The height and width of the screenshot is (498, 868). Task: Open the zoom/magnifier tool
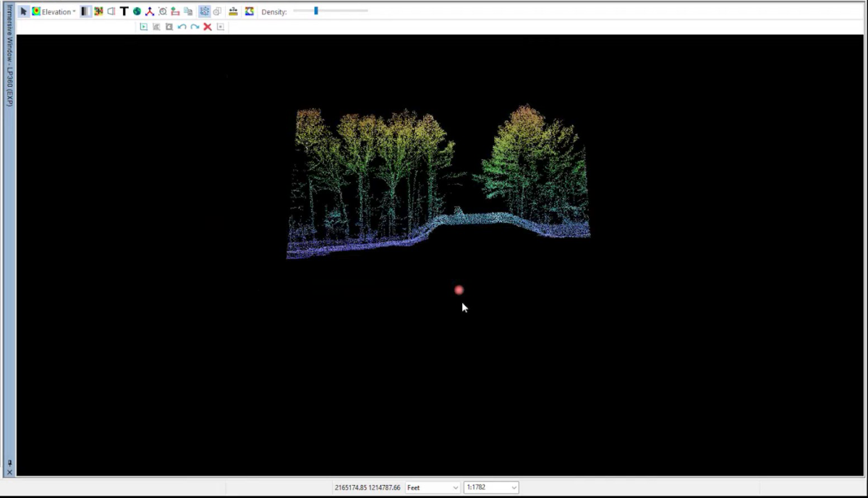[163, 12]
